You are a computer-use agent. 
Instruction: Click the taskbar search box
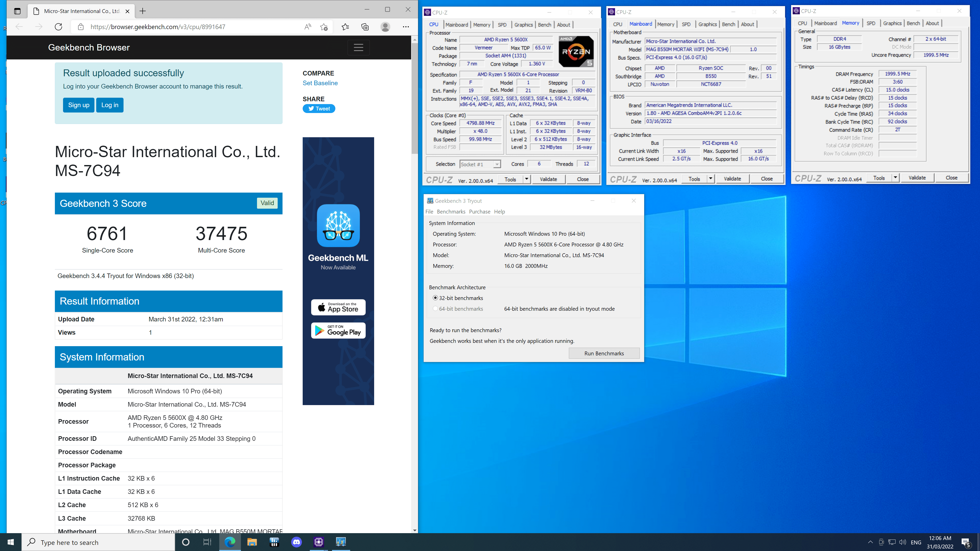click(98, 542)
